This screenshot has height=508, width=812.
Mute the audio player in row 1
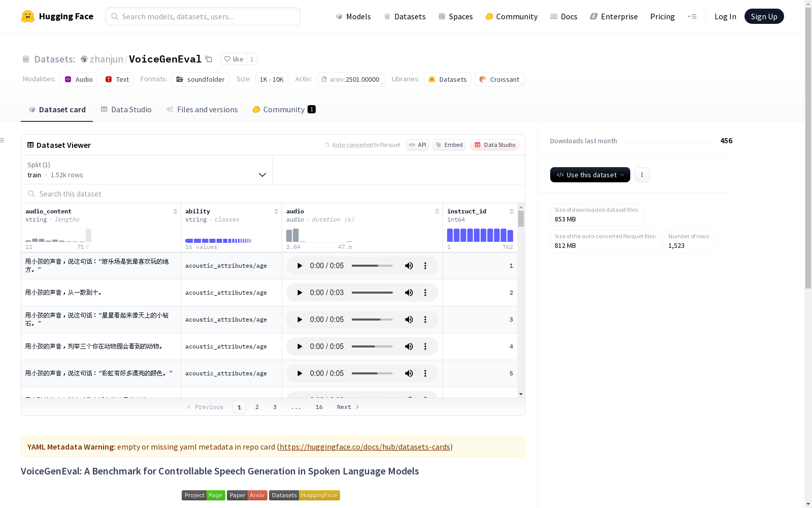point(409,266)
